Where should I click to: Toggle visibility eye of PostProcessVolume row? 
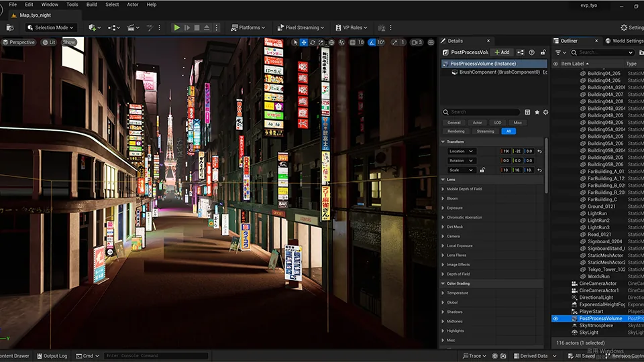point(555,318)
